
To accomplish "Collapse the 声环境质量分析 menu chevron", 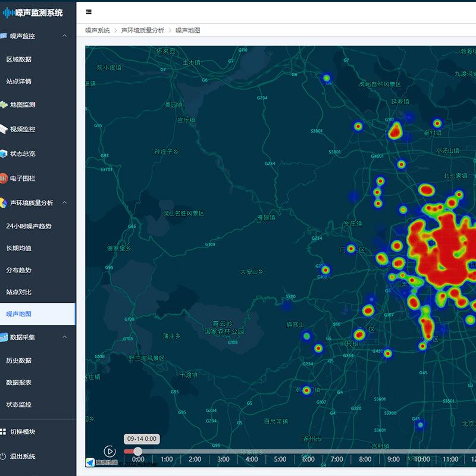I will [x=65, y=202].
